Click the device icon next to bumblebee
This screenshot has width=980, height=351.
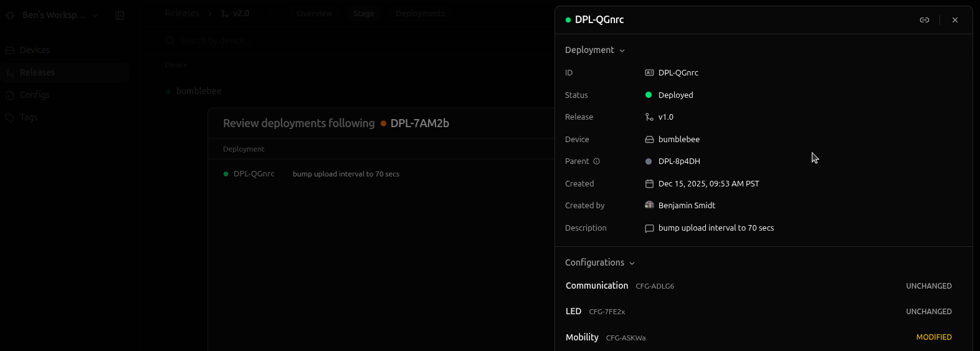[649, 140]
